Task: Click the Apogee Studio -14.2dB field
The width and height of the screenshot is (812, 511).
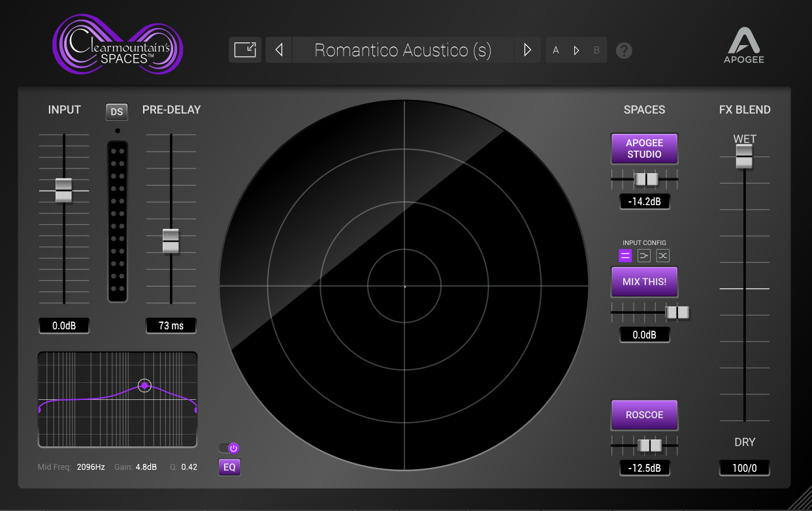Action: [x=645, y=202]
